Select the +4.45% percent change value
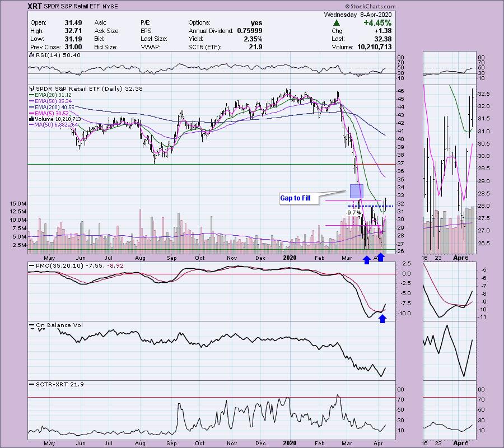Screen dimensions: 504x448 click(377, 23)
